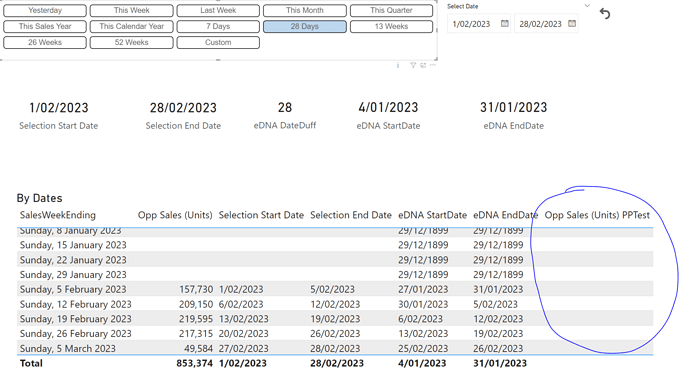Click the info icon below slicer
The image size is (690, 384).
(x=398, y=65)
